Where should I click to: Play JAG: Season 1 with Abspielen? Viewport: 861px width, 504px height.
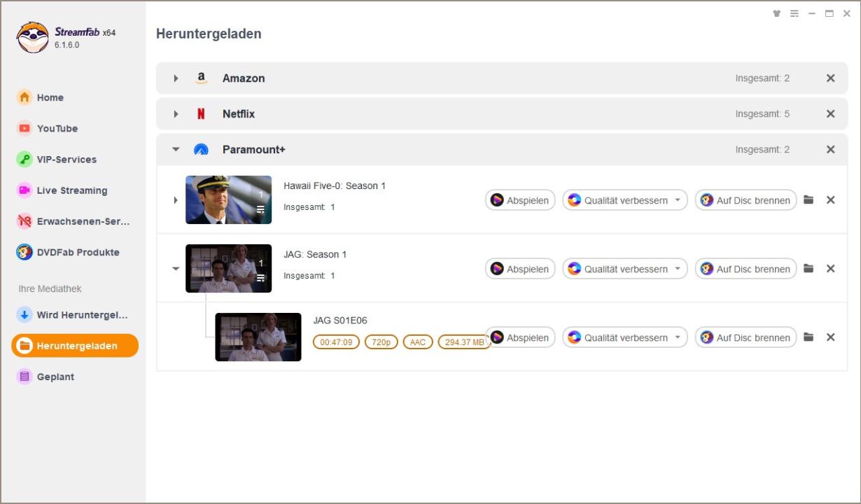pyautogui.click(x=520, y=269)
